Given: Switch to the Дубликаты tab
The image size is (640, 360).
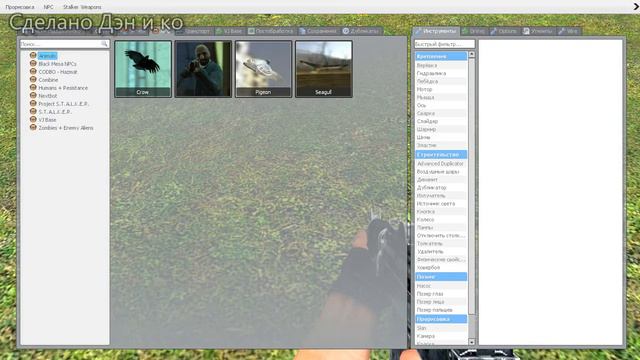Looking at the screenshot, I should [361, 31].
